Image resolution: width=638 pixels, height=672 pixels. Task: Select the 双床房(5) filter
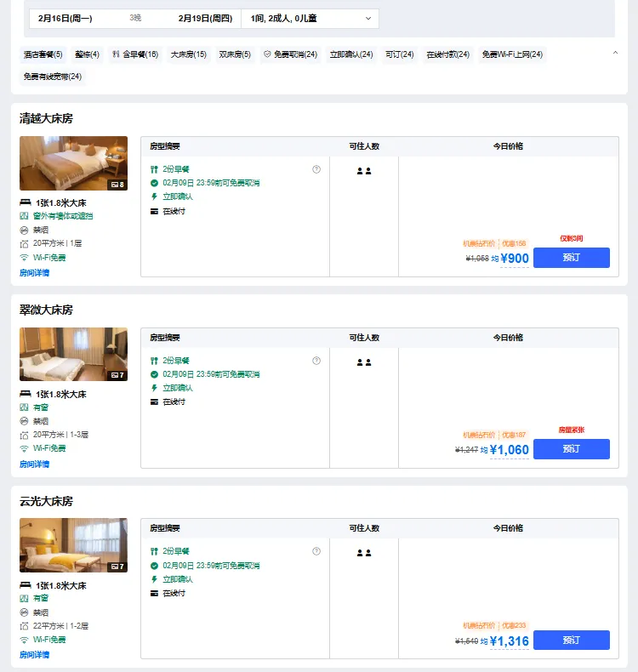235,54
